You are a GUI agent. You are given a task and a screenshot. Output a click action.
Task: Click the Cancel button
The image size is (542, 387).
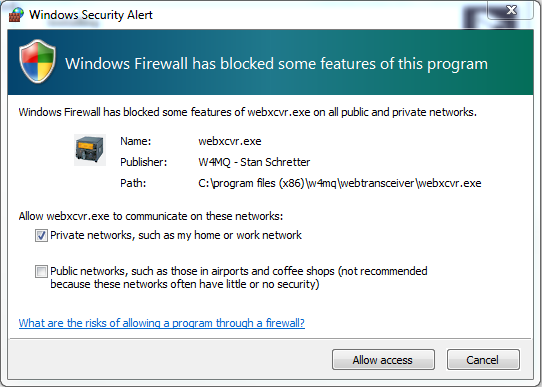tap(483, 360)
